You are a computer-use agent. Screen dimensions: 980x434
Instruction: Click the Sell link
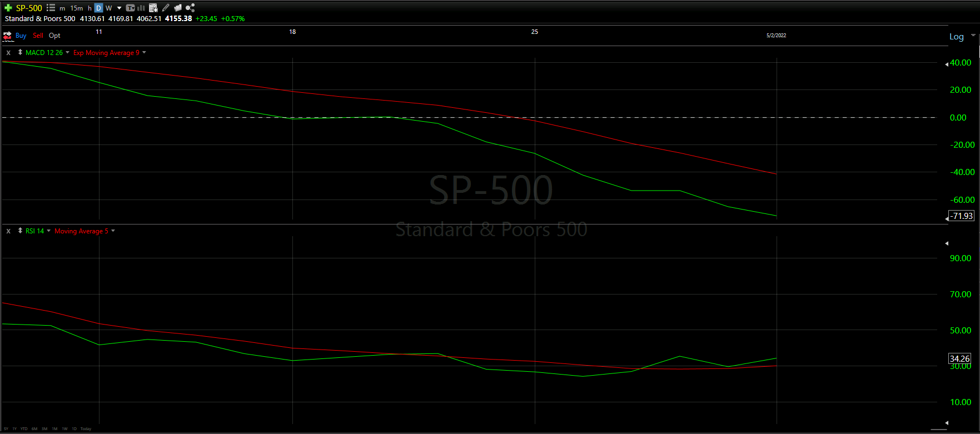[38, 36]
